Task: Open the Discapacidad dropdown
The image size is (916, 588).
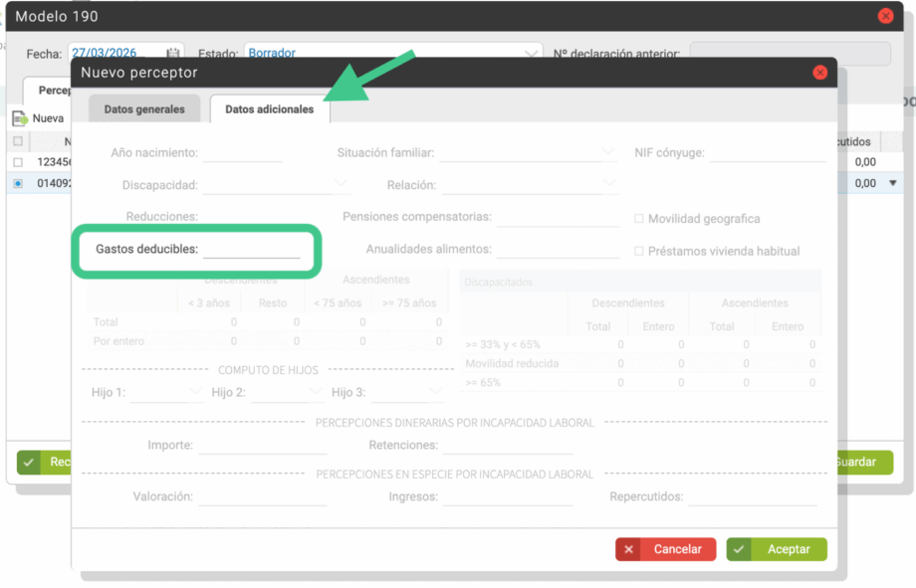Action: pos(341,185)
